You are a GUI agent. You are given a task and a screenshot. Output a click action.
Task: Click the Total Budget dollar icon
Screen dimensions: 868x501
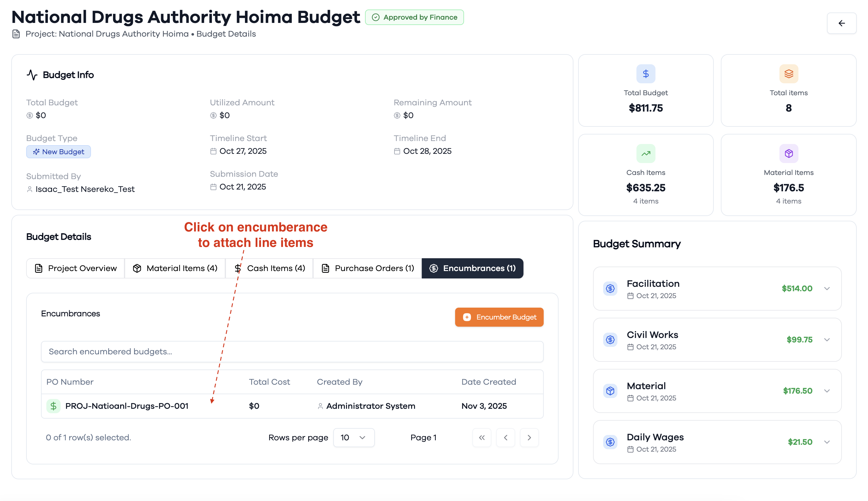pyautogui.click(x=645, y=74)
